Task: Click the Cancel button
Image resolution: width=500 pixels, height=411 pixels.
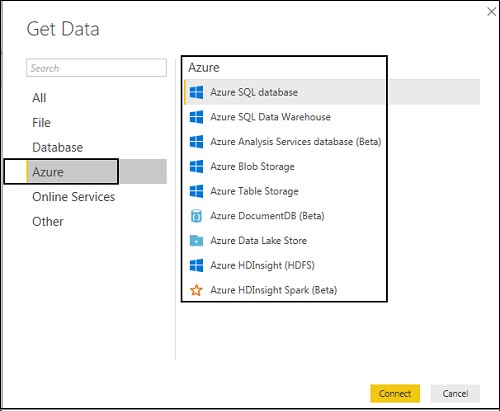Action: pyautogui.click(x=455, y=394)
